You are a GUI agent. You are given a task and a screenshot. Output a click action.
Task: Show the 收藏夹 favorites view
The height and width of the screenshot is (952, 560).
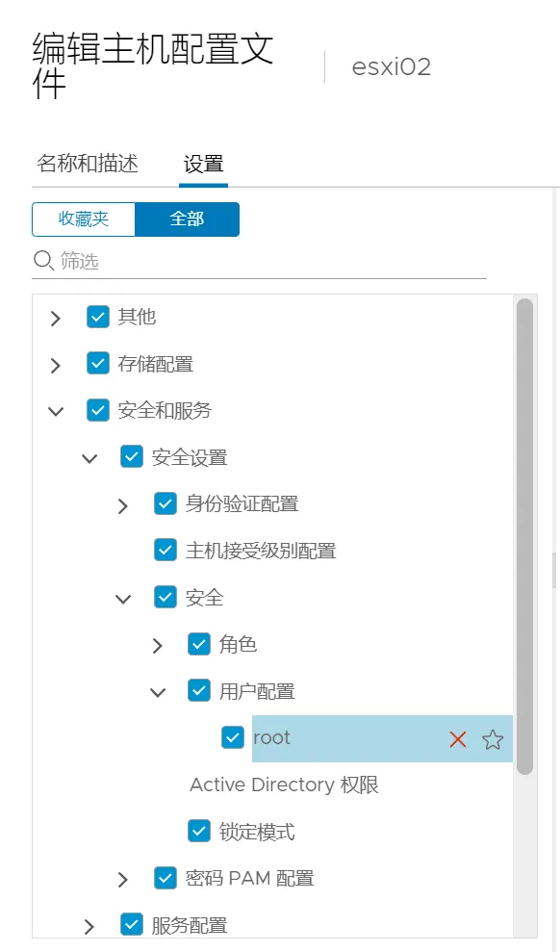(x=84, y=219)
